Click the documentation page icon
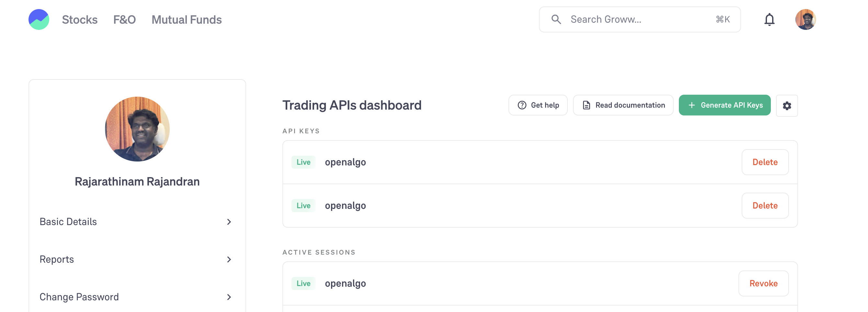 point(586,105)
